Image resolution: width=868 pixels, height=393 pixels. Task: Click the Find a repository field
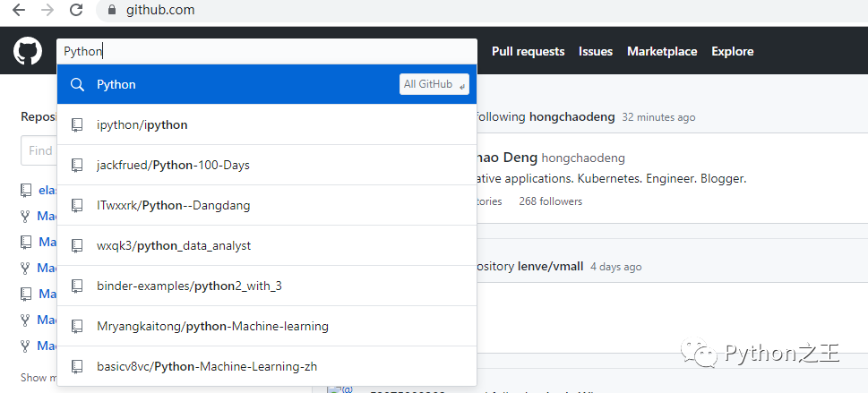tap(39, 150)
